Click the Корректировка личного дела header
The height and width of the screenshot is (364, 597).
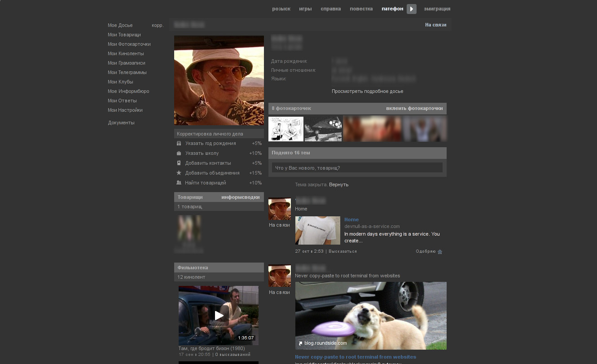point(219,134)
